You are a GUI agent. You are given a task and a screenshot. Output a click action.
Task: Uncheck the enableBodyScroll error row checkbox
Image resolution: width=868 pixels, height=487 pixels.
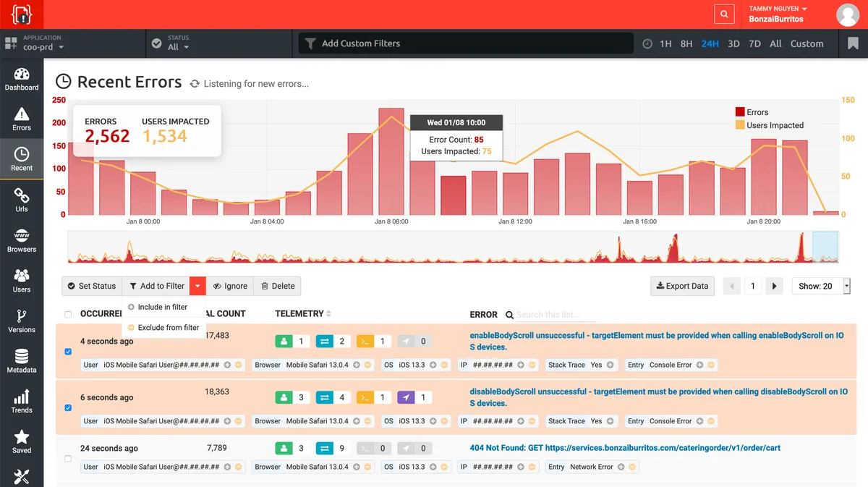pyautogui.click(x=68, y=352)
